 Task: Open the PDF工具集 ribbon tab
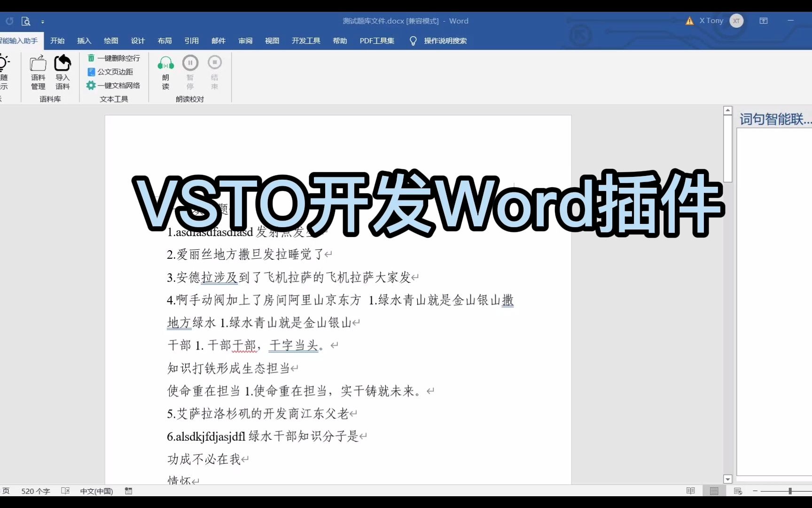[x=376, y=40]
